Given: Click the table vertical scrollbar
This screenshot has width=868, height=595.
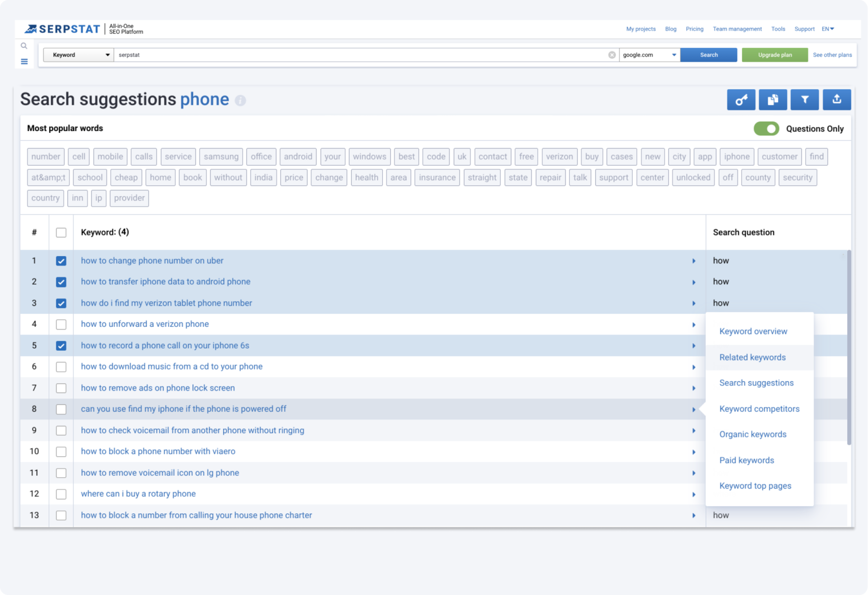Looking at the screenshot, I should 849,347.
